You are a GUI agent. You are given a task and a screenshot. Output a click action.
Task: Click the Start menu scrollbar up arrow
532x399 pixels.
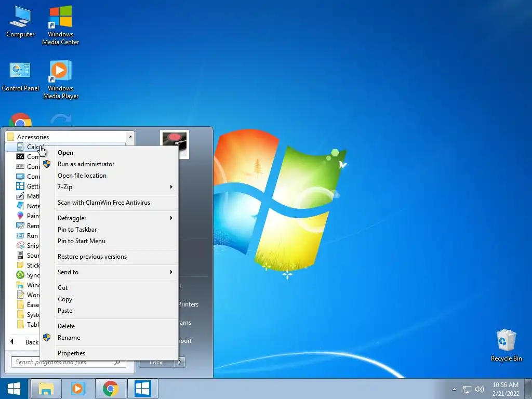coord(130,137)
